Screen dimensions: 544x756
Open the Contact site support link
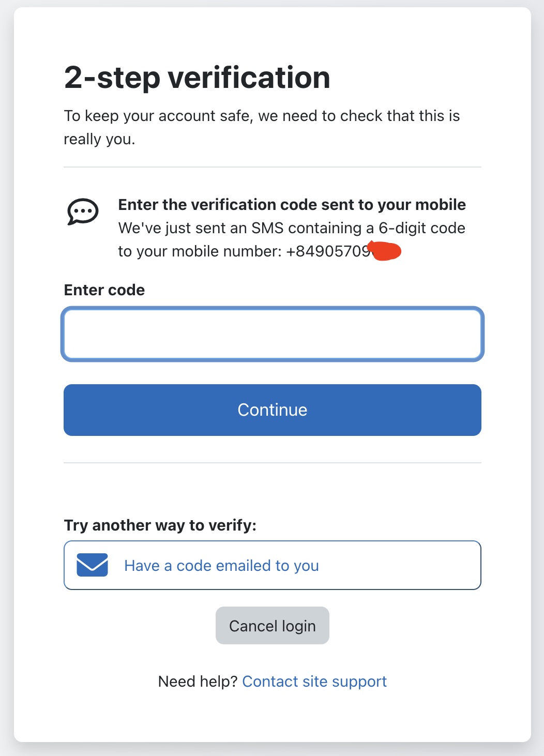coord(314,682)
